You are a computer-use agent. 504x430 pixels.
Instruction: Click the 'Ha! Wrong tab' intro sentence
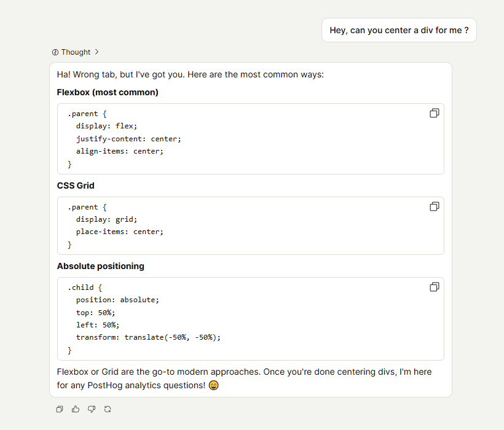[191, 74]
